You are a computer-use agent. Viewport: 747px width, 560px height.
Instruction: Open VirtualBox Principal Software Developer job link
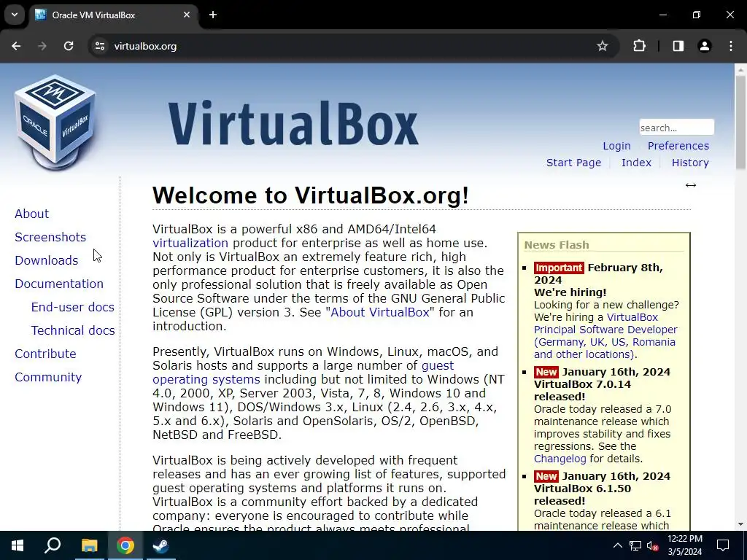[x=605, y=335]
